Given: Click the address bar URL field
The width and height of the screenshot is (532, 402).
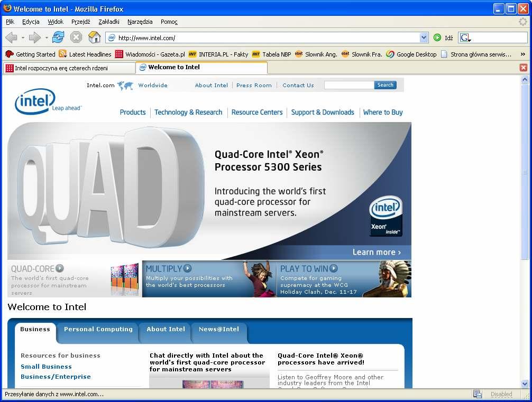Looking at the screenshot, I should coord(268,38).
